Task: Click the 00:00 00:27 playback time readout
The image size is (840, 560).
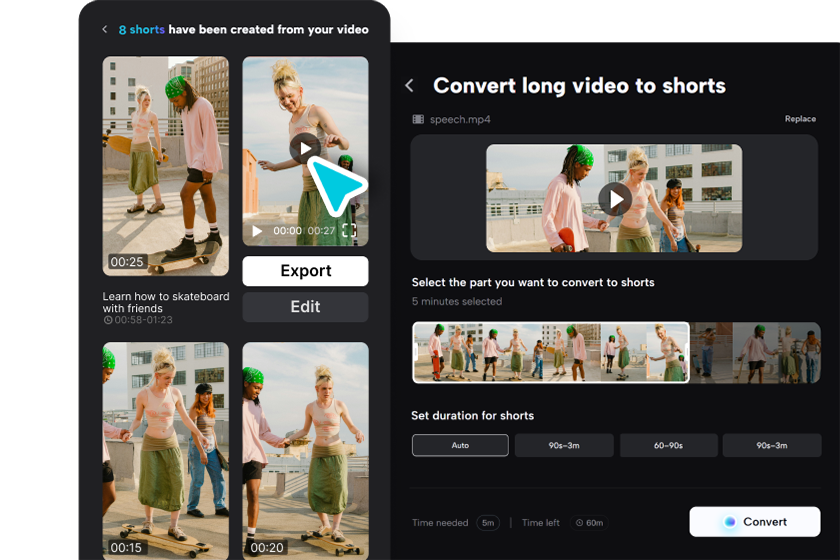Action: 304,230
